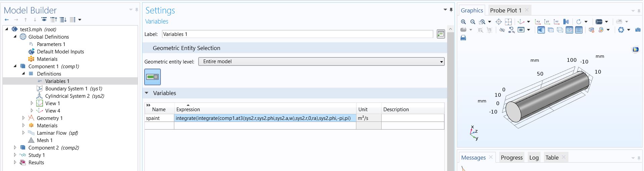Click the Settings panel vertical scrollbar
This screenshot has width=644, height=171.
(x=450, y=101)
